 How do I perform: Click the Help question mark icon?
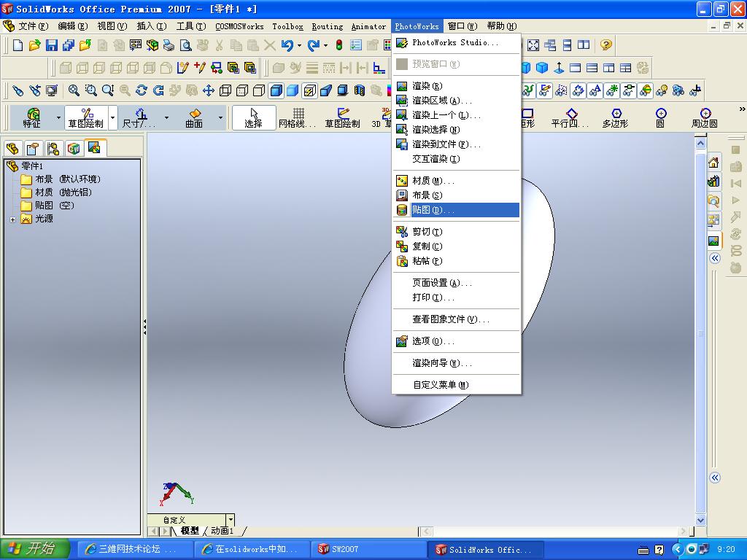[x=605, y=44]
